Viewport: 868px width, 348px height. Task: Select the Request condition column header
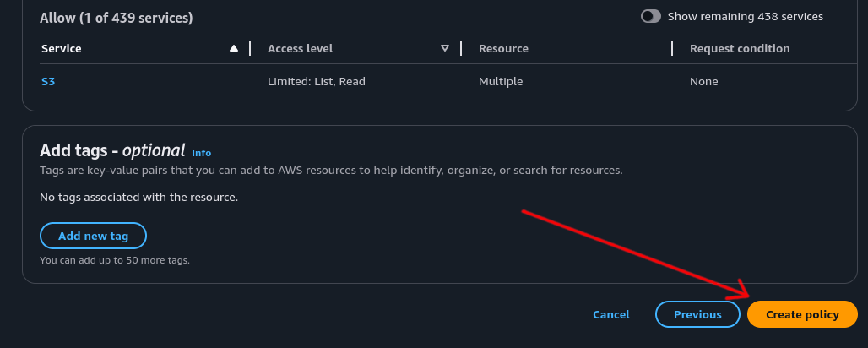coord(740,48)
